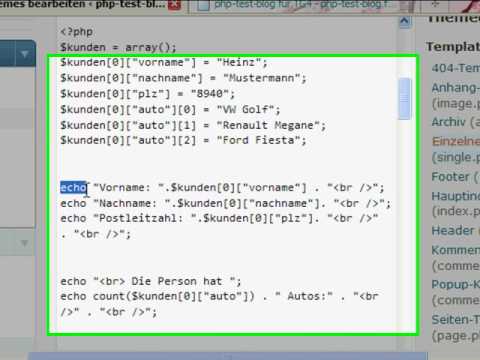Click the line with "Mustermann" value

click(183, 78)
